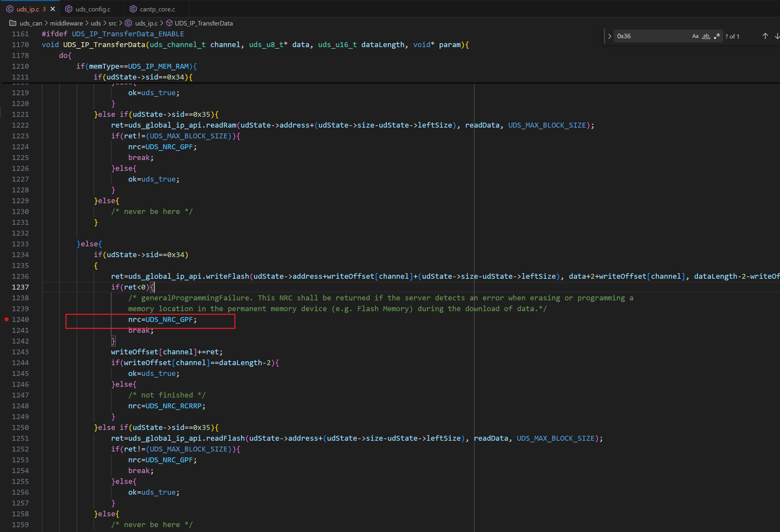780x532 pixels.
Task: Open the uds breadcrumb segment
Action: 96,23
